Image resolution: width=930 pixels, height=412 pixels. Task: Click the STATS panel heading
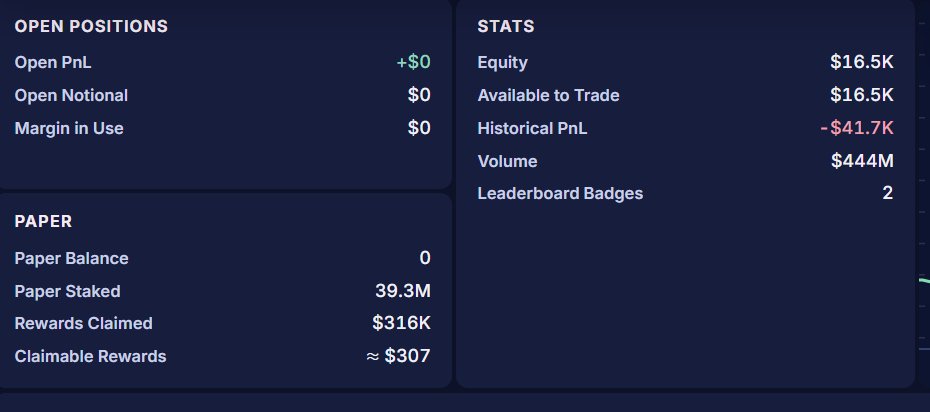tap(506, 27)
